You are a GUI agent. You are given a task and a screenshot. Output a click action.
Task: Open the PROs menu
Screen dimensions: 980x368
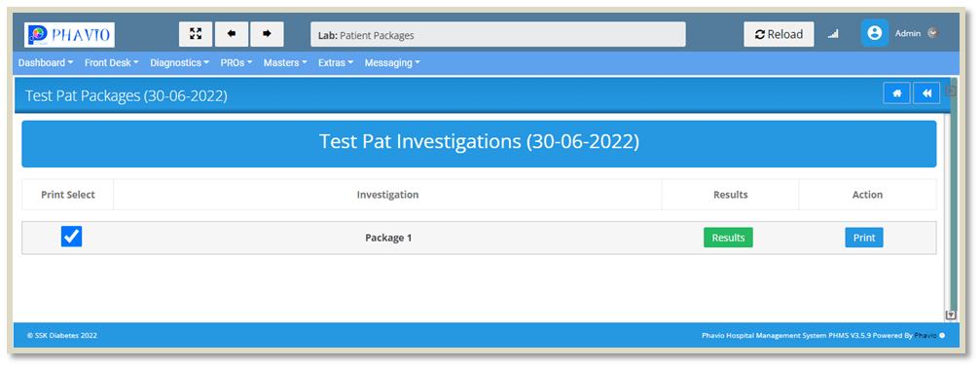pos(236,63)
